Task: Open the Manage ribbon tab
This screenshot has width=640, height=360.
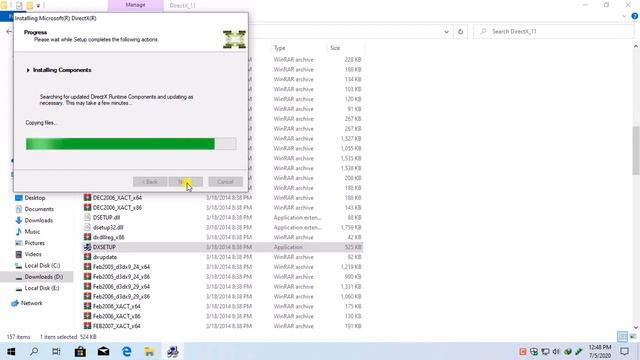Action: (136, 5)
